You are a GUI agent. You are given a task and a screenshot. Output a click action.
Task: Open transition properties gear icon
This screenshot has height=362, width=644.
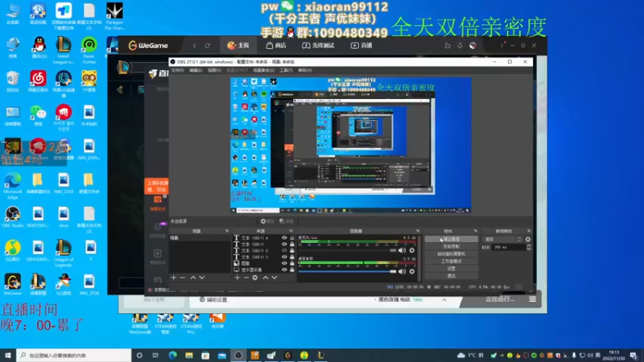click(x=528, y=239)
